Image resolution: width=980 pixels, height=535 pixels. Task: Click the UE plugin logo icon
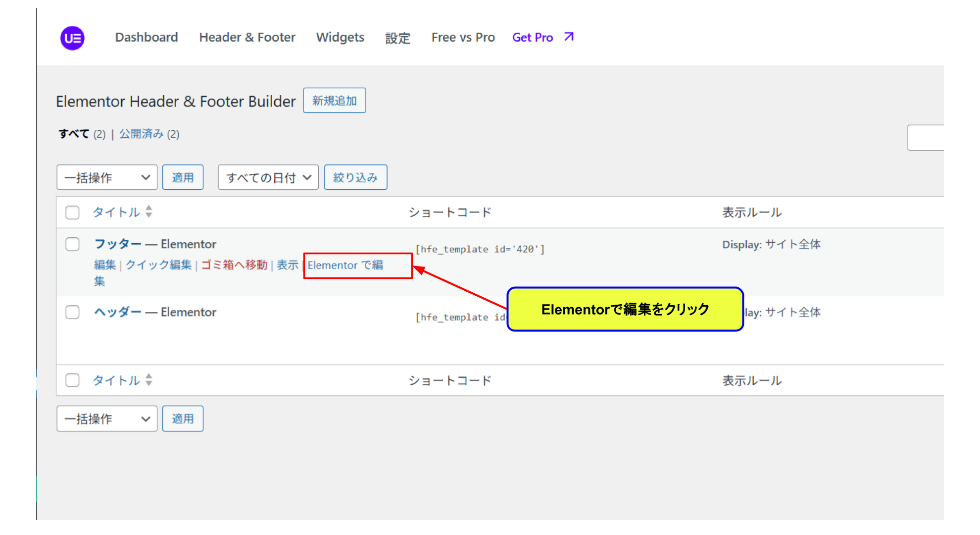tap(72, 38)
